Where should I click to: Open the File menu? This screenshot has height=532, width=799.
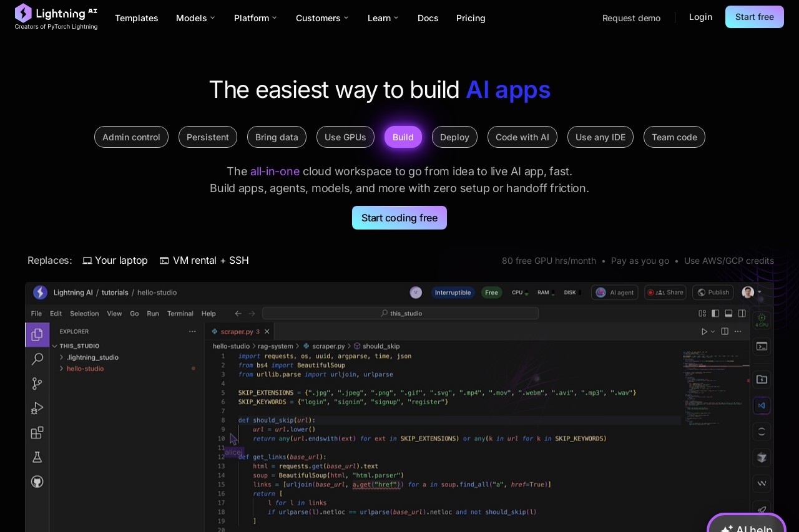click(x=36, y=313)
